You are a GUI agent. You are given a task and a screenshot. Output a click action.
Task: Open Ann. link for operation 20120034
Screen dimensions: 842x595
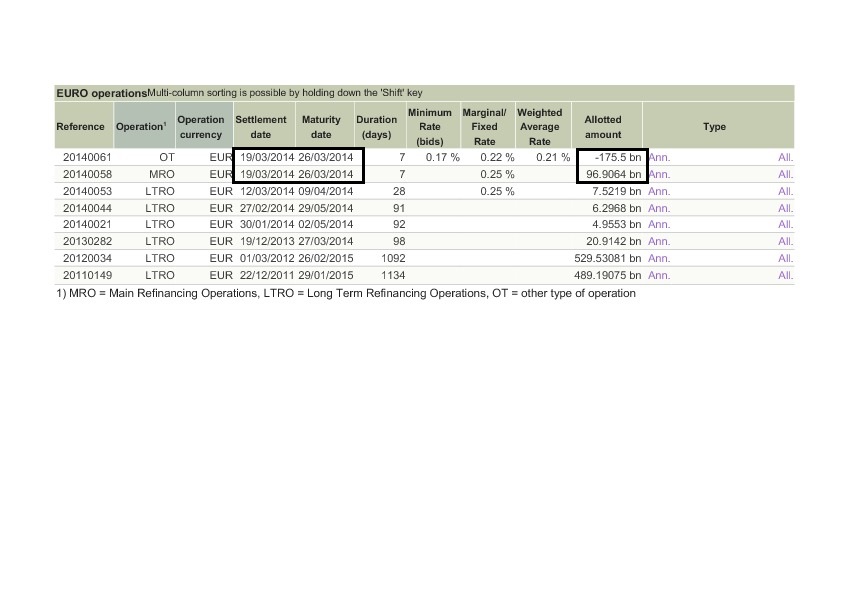659,258
